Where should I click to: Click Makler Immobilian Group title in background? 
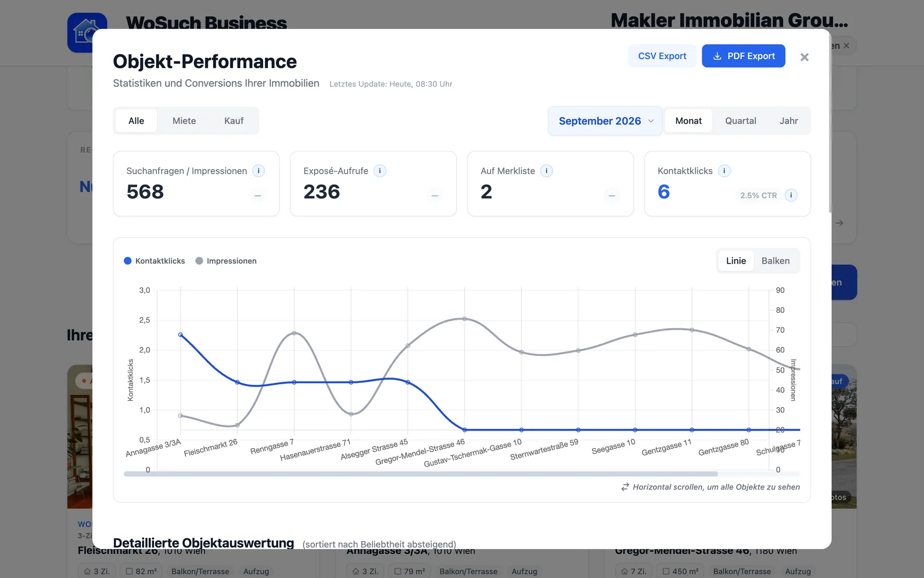[x=729, y=20]
